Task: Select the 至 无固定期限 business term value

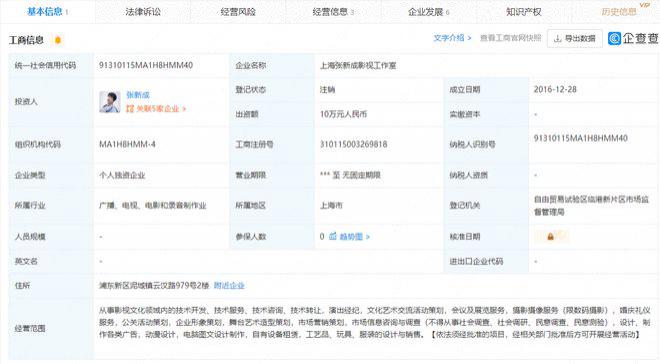Action: coord(350,175)
